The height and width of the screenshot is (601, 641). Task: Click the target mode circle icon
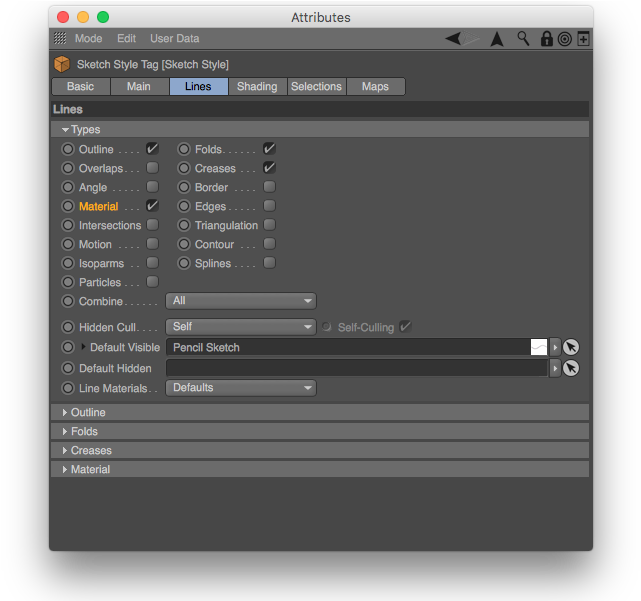[564, 39]
